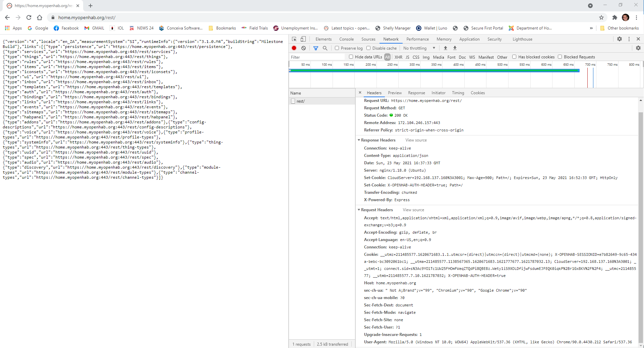
Task: View source of Response Headers
Action: coord(416,140)
